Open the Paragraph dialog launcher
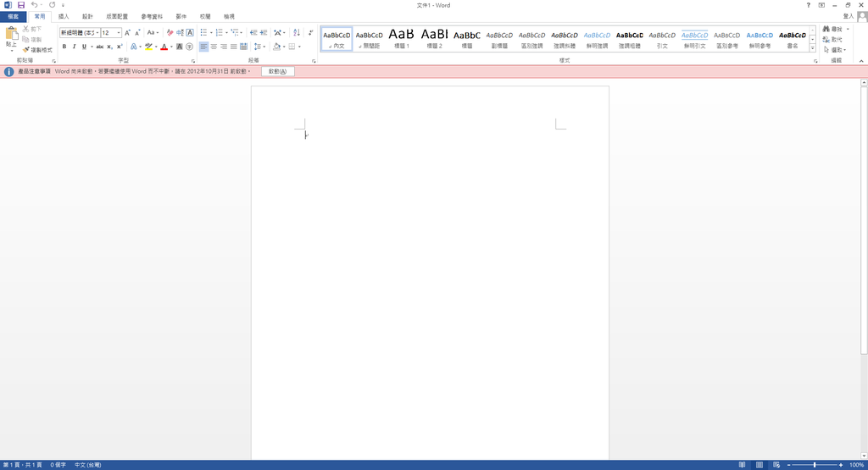This screenshot has height=470, width=868. click(x=314, y=61)
